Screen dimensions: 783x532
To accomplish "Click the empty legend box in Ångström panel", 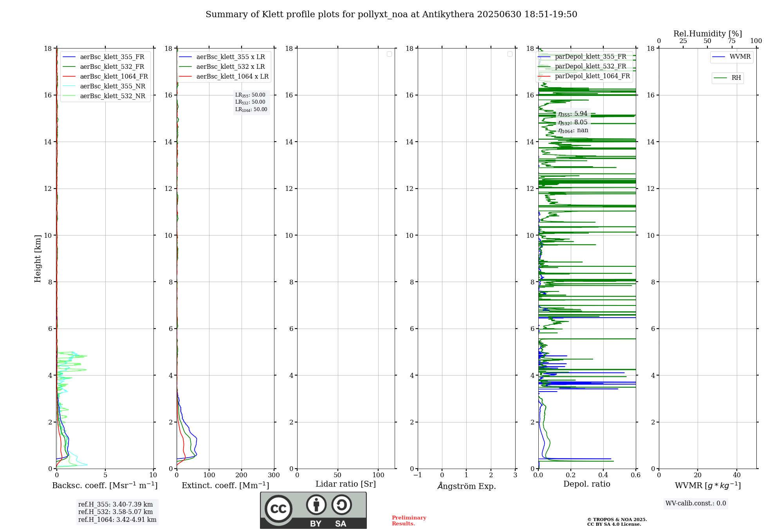I will point(510,54).
